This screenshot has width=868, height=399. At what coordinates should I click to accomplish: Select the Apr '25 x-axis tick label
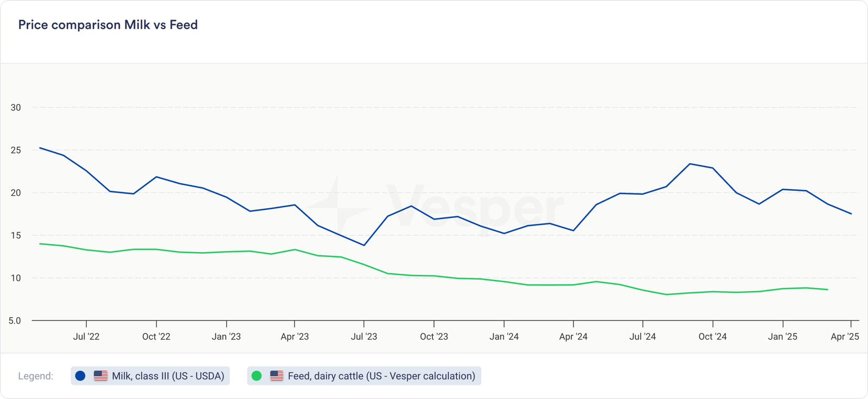tap(845, 337)
